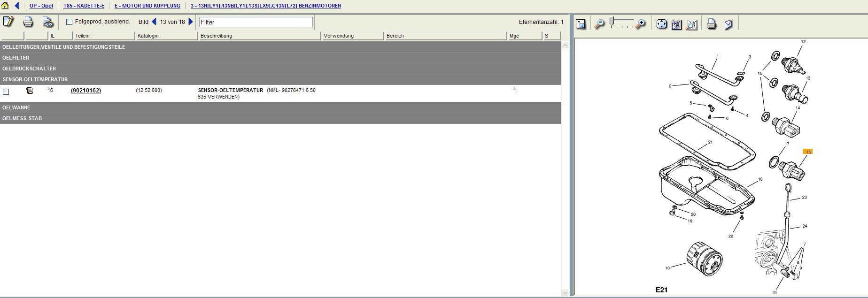
Task: Click the document preview eye icon
Action: click(x=48, y=22)
